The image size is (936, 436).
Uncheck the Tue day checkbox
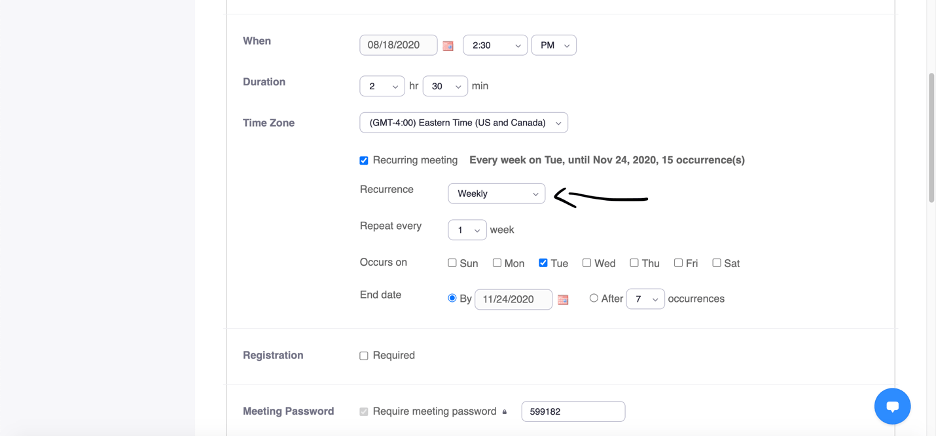pyautogui.click(x=543, y=263)
